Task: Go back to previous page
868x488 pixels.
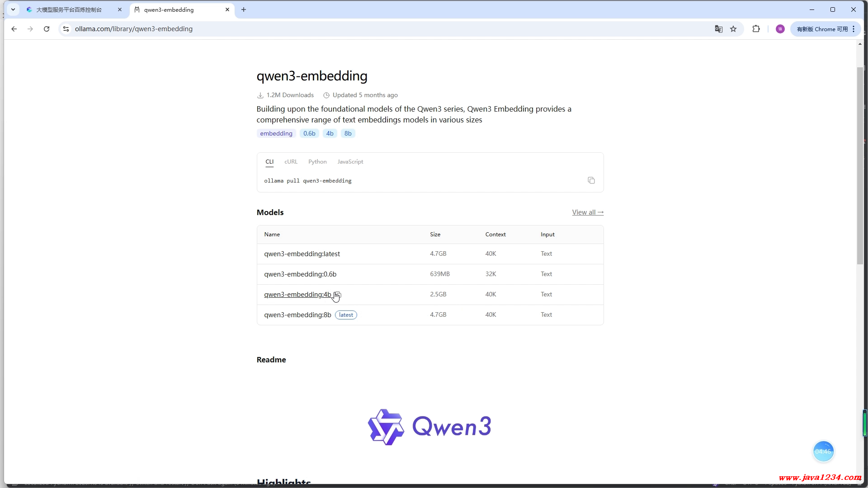Action: [x=14, y=29]
